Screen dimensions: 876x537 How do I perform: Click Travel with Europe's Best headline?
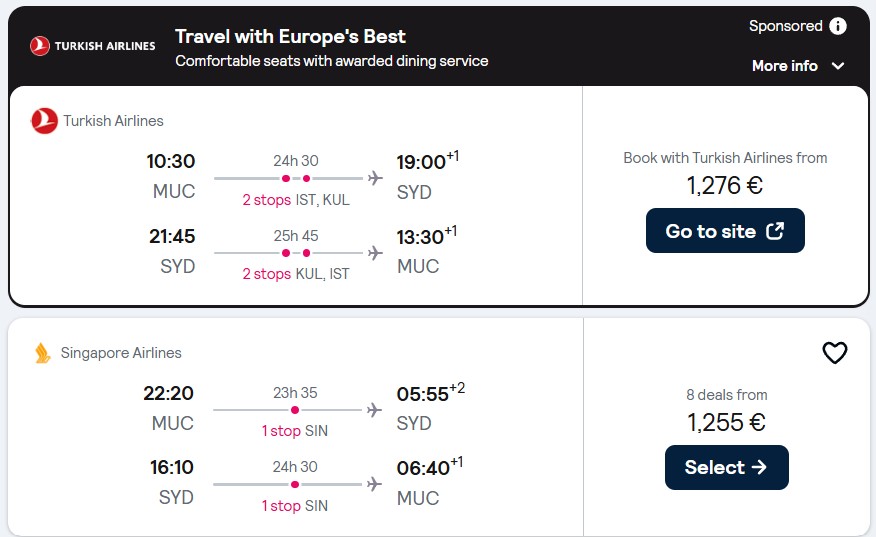[290, 36]
